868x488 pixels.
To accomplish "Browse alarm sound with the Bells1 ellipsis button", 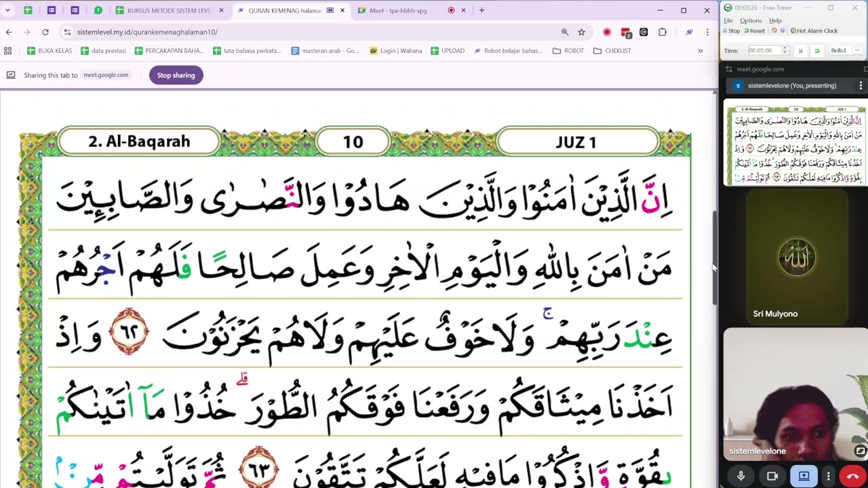I will (x=857, y=51).
